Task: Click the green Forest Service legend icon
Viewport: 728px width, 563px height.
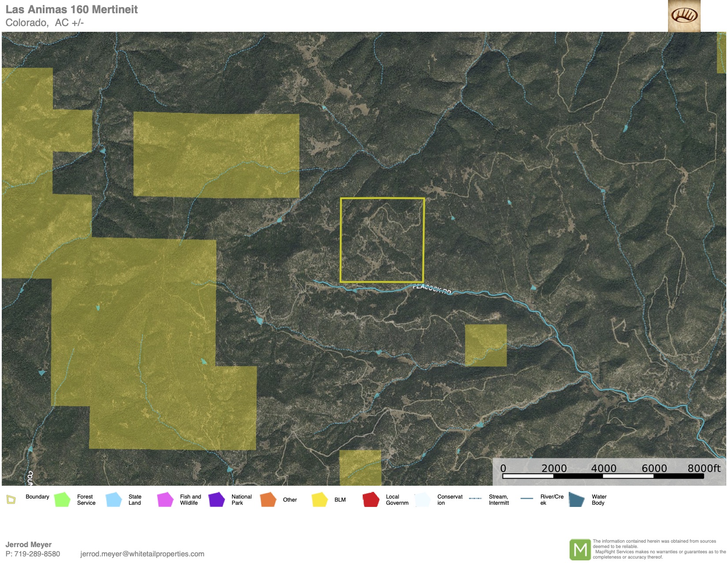Action: pyautogui.click(x=62, y=499)
